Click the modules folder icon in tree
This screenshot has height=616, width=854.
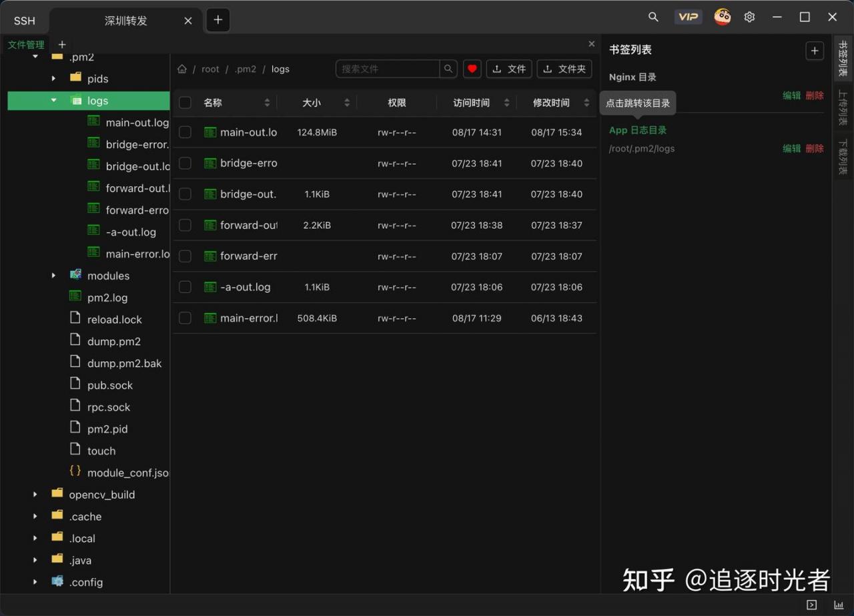75,274
